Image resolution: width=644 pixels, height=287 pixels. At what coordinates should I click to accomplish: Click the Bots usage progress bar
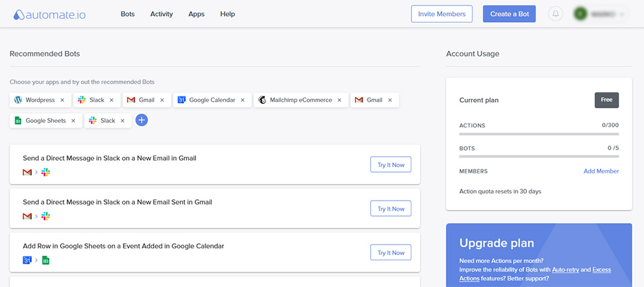[x=539, y=156]
